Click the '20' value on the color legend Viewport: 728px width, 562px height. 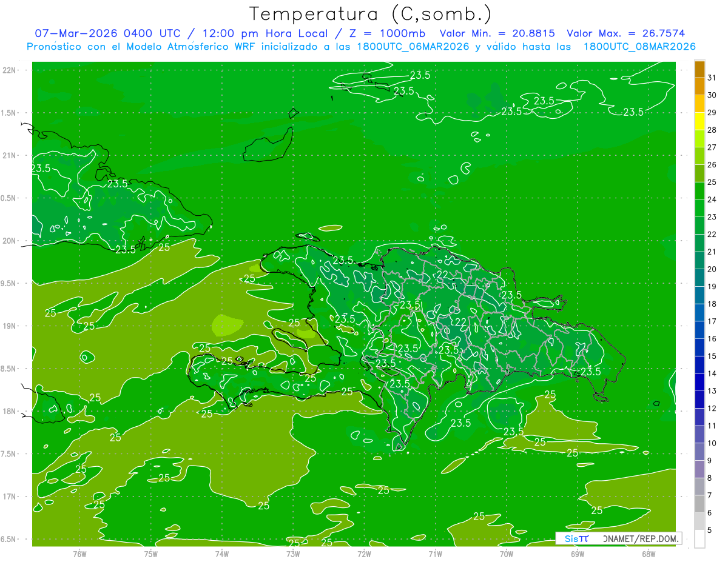[x=712, y=269]
